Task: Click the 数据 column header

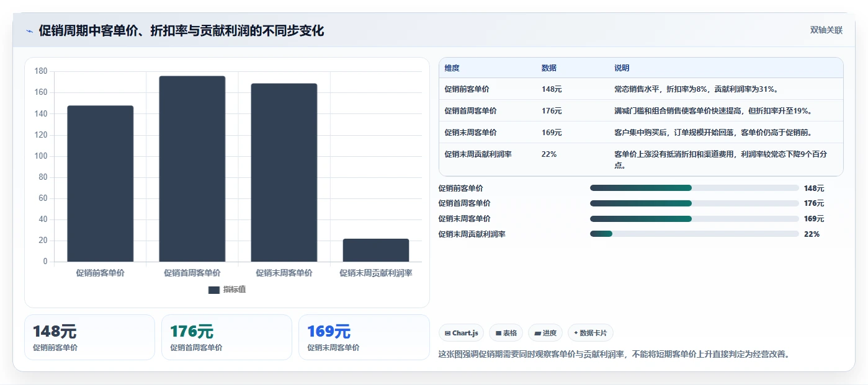Action: [549, 68]
